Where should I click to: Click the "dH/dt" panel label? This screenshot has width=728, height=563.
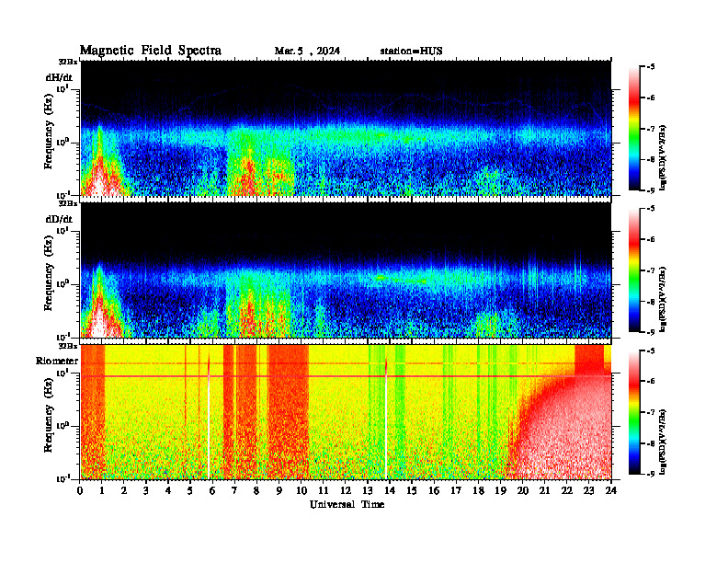click(x=59, y=77)
